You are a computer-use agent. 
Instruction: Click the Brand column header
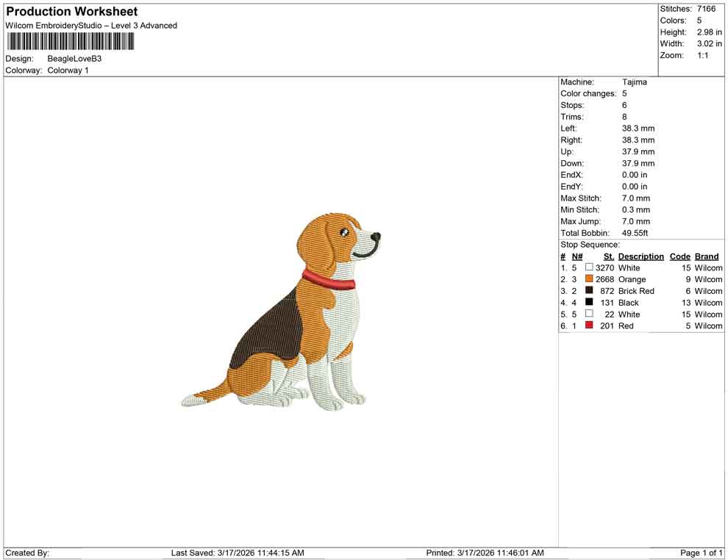tap(707, 256)
